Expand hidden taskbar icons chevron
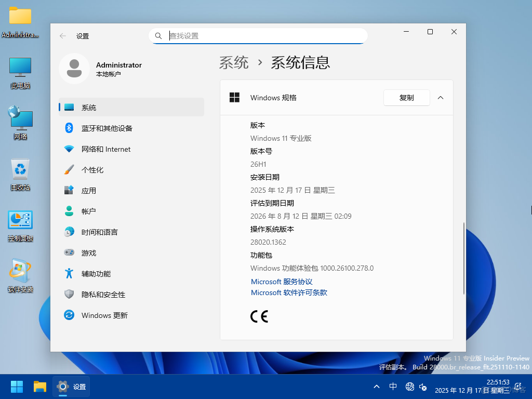Image resolution: width=532 pixels, height=399 pixels. pos(376,387)
